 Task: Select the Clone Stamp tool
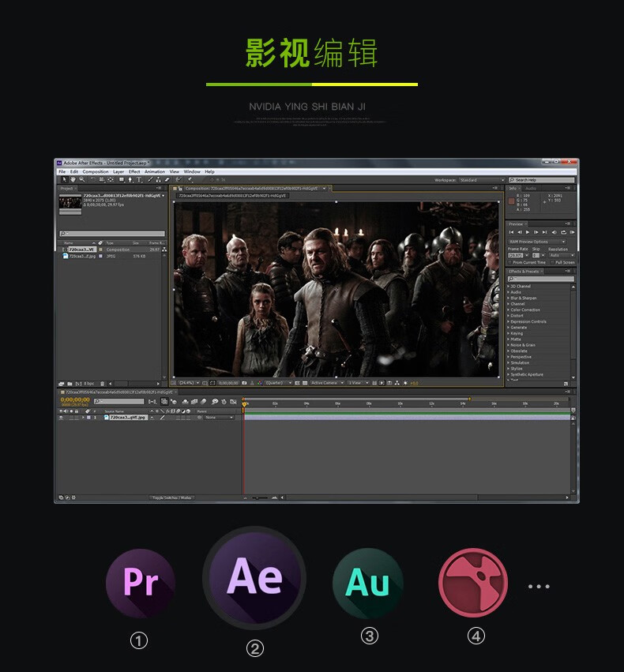158,179
